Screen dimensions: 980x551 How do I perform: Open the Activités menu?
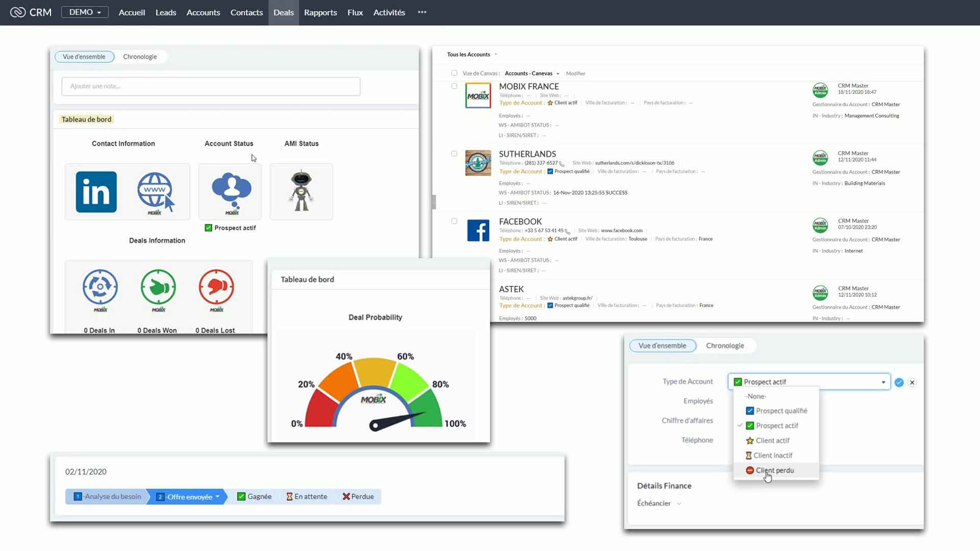click(x=389, y=12)
